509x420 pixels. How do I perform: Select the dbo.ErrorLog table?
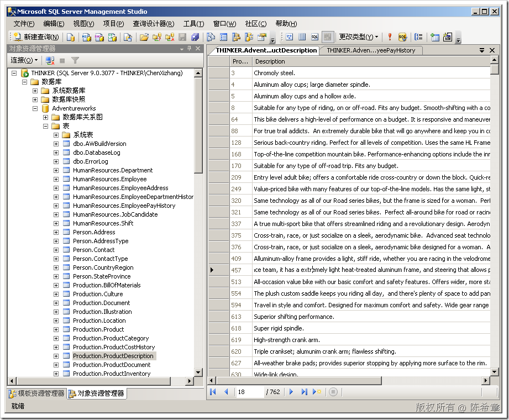(x=91, y=161)
